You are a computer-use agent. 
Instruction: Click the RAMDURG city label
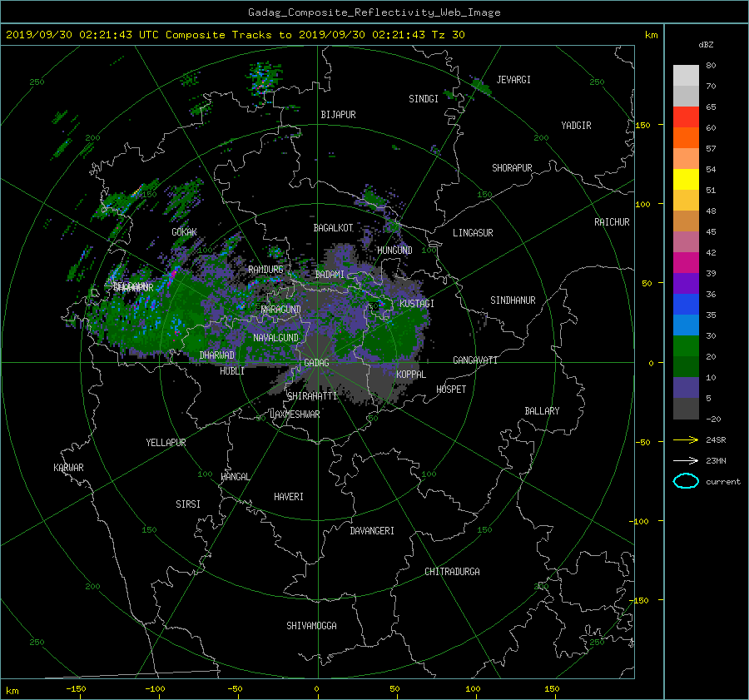265,270
